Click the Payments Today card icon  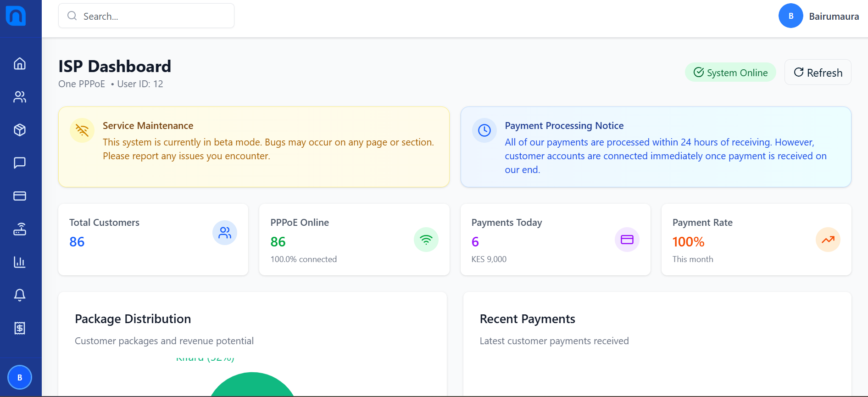point(627,240)
